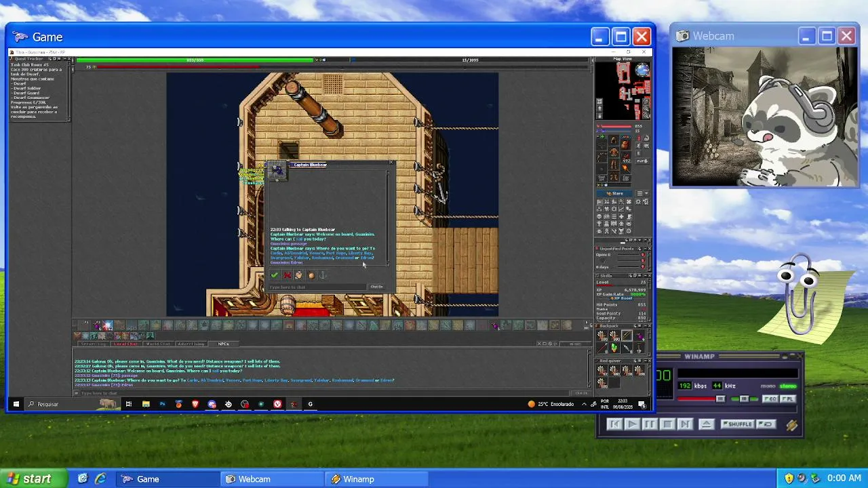
Task: Select the NPCs chat tab
Action: pos(223,344)
